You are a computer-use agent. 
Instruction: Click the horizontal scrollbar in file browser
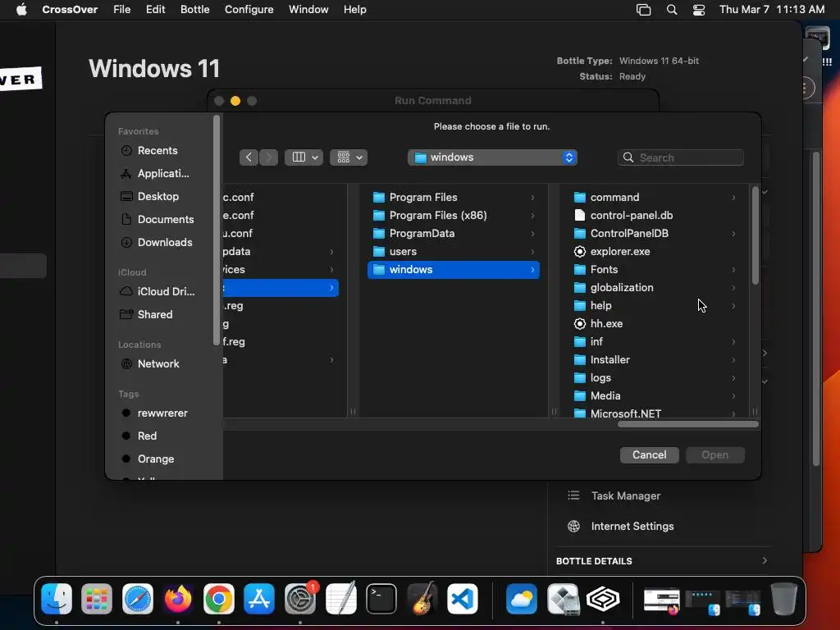688,424
